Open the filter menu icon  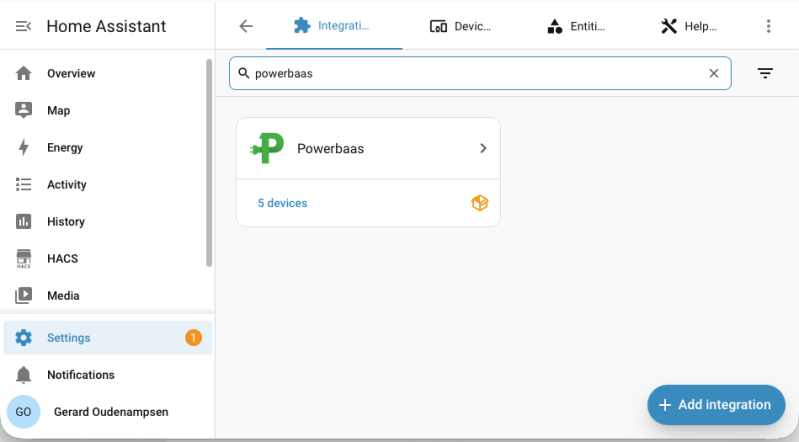[x=765, y=73]
